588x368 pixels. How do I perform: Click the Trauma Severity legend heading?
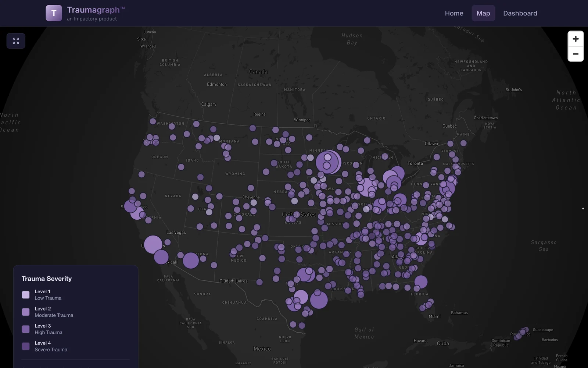[x=47, y=279]
